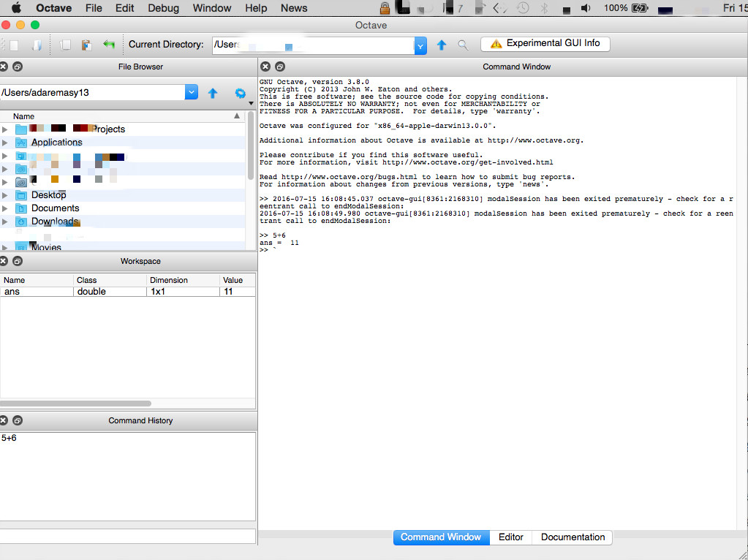Select the 5+6 command history entry
Image resolution: width=748 pixels, height=560 pixels.
coord(9,438)
